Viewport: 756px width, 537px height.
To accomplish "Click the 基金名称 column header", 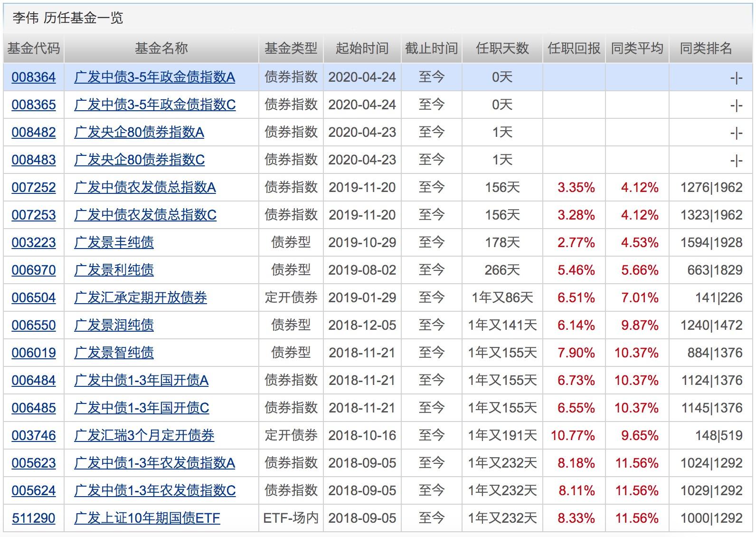I will [x=161, y=48].
